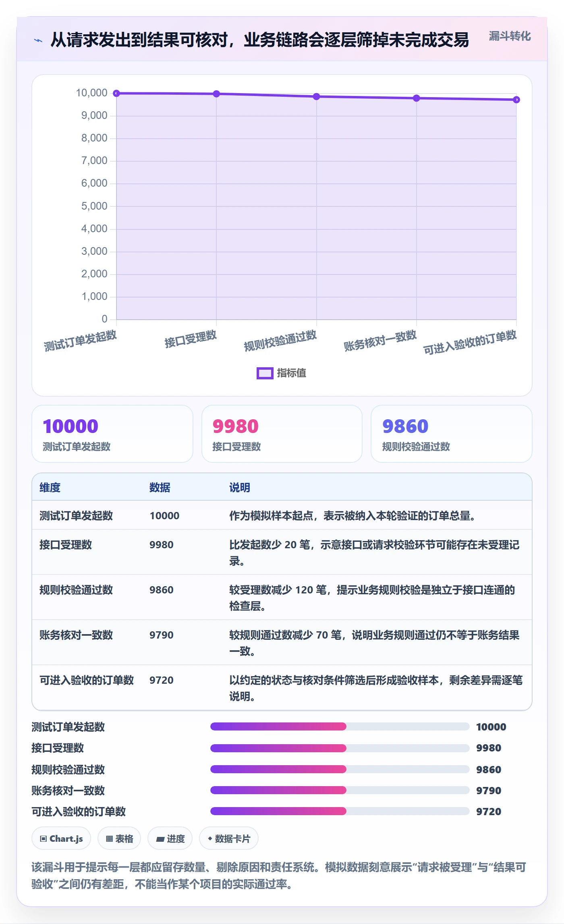Click table cell value 9860
The height and width of the screenshot is (924, 564).
point(162,590)
